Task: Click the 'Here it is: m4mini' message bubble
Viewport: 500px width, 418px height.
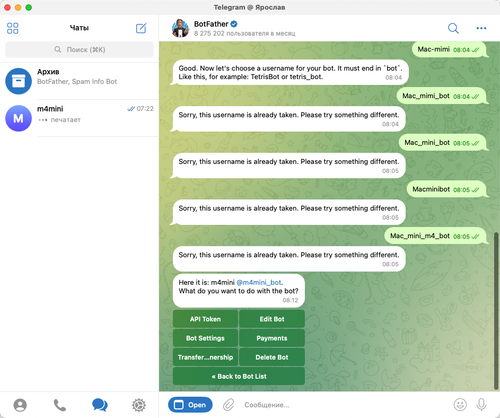Action: click(x=239, y=291)
